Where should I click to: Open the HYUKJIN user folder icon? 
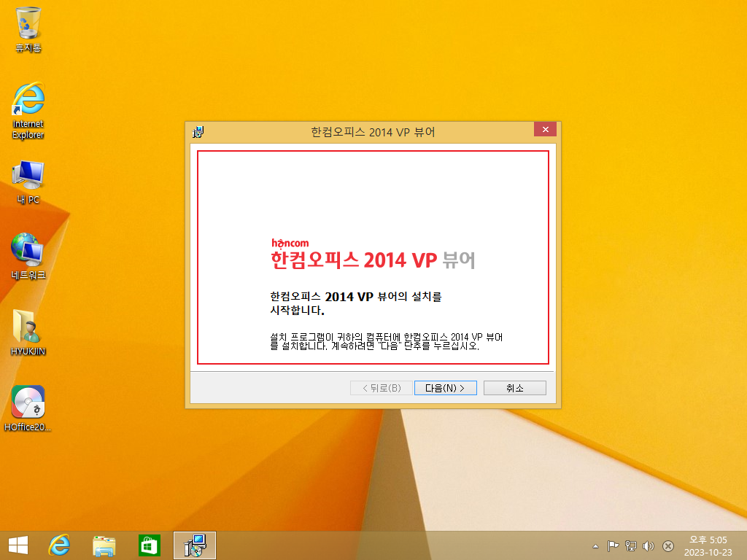[x=28, y=332]
